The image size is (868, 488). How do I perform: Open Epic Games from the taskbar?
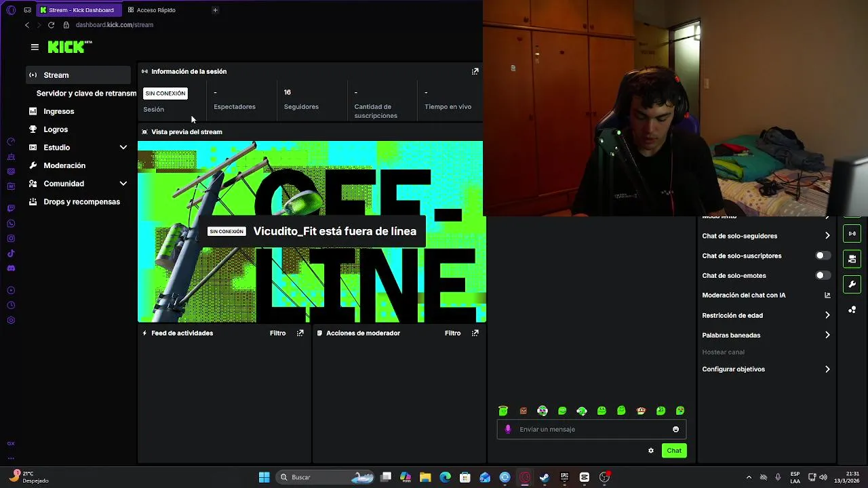564,477
